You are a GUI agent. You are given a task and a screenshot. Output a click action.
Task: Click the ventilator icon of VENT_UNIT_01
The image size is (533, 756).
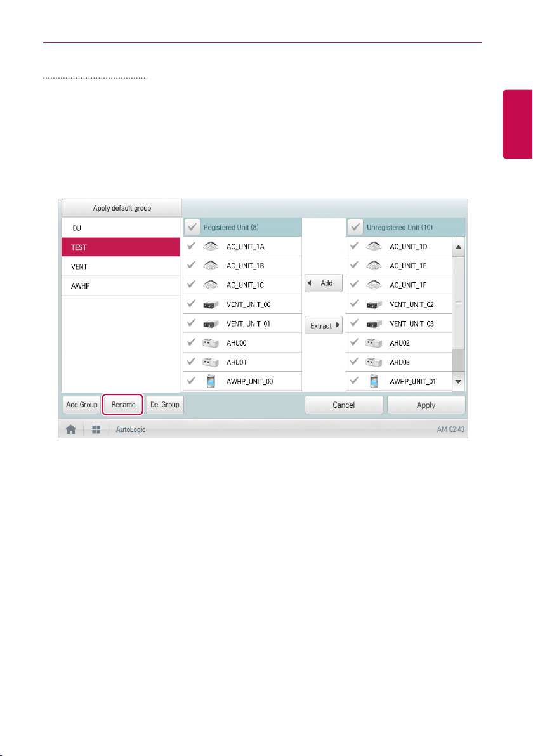click(x=211, y=324)
